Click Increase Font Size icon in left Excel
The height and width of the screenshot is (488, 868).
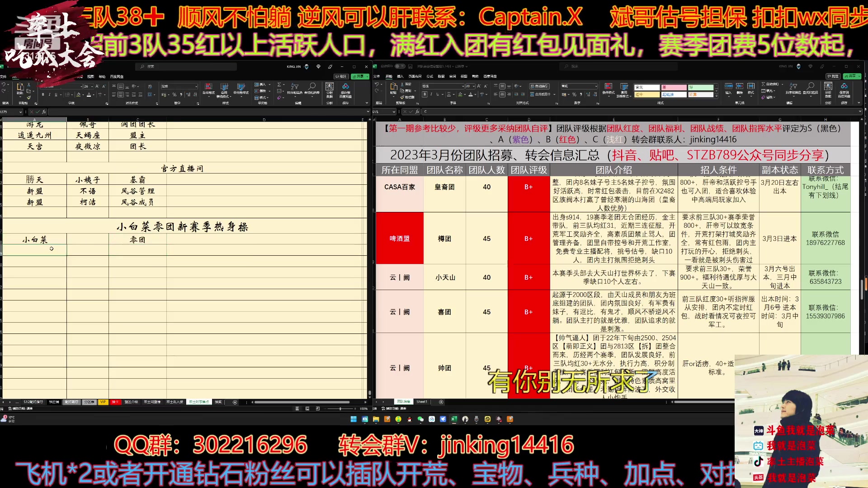97,86
